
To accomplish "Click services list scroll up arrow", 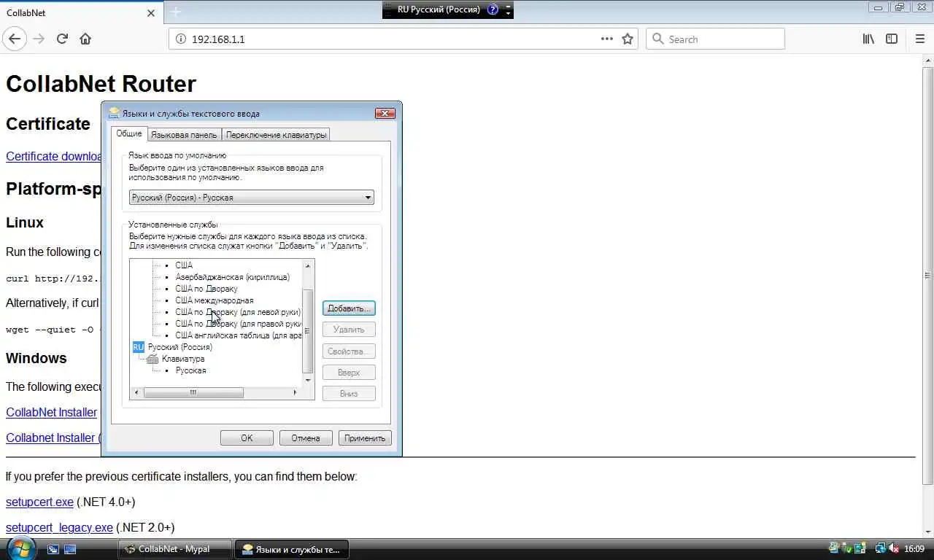I will click(x=308, y=265).
